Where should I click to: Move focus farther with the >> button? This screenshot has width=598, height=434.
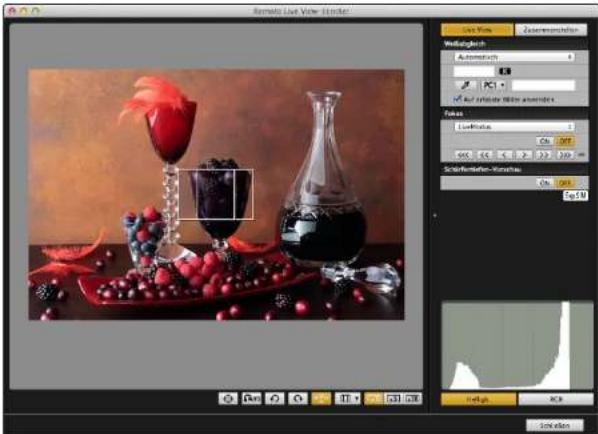pos(544,155)
